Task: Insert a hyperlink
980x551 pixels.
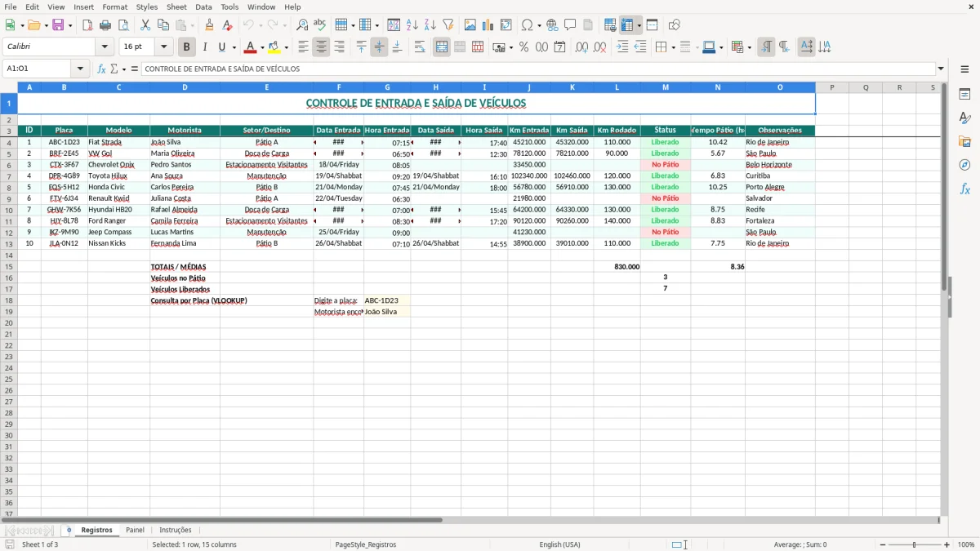Action: point(552,25)
